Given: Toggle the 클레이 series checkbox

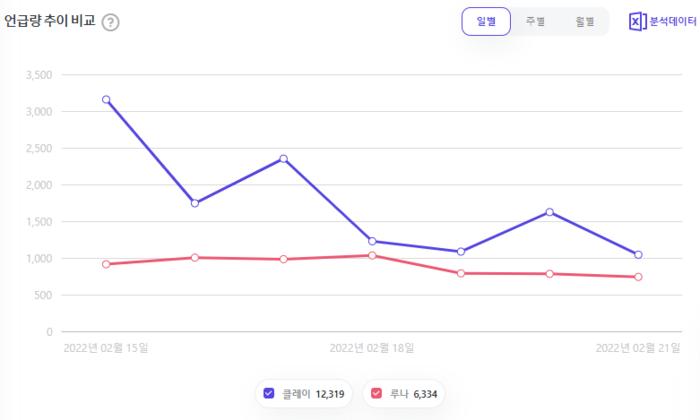Looking at the screenshot, I should tap(269, 394).
